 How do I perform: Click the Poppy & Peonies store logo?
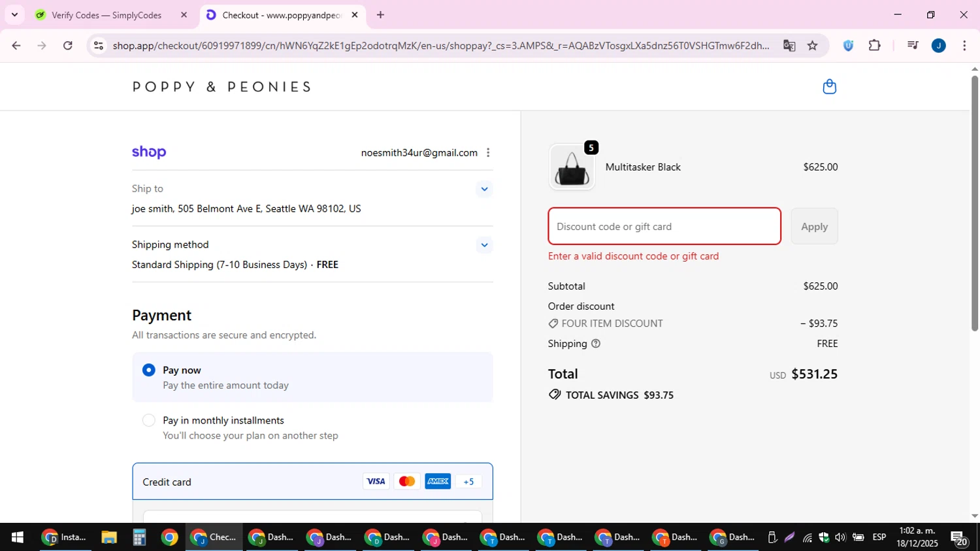[222, 87]
